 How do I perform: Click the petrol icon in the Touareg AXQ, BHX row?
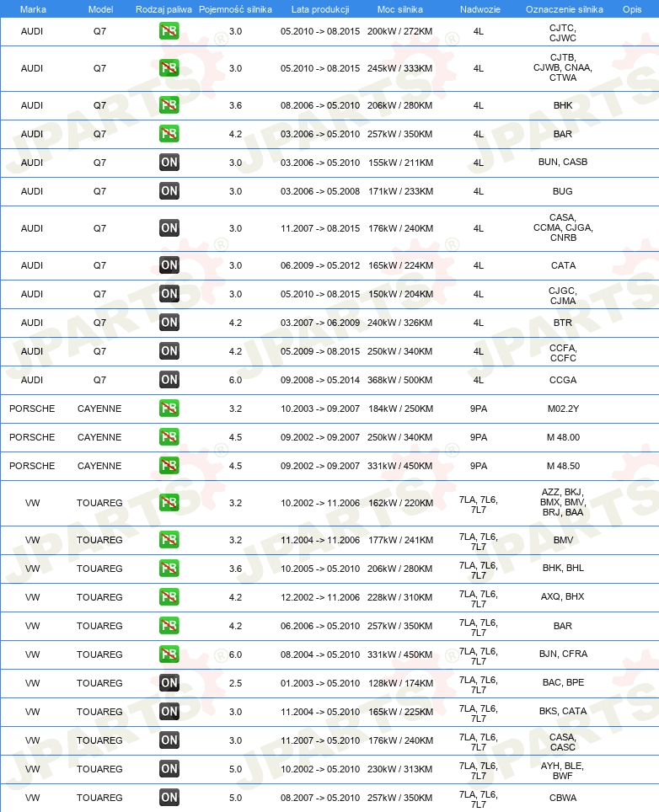[169, 597]
